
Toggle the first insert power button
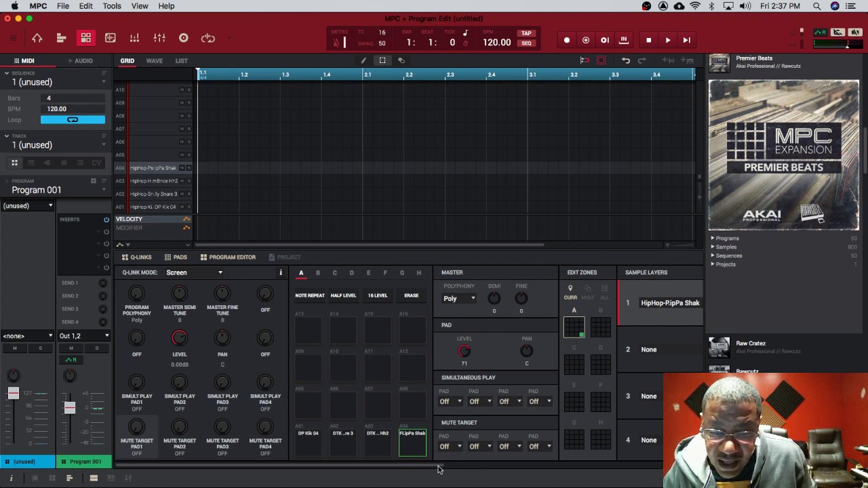(x=106, y=220)
